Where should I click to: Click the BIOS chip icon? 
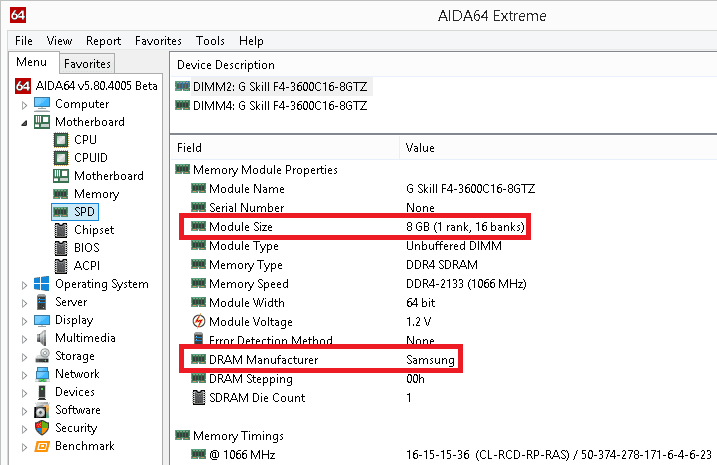(60, 248)
